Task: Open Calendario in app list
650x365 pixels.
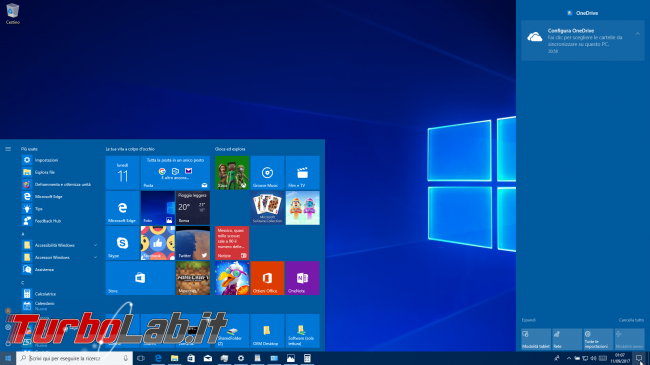Action: pyautogui.click(x=61, y=306)
